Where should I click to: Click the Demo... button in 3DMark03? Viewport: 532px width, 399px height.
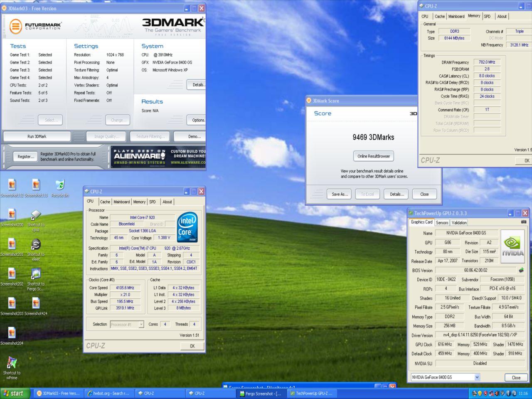[x=190, y=136]
